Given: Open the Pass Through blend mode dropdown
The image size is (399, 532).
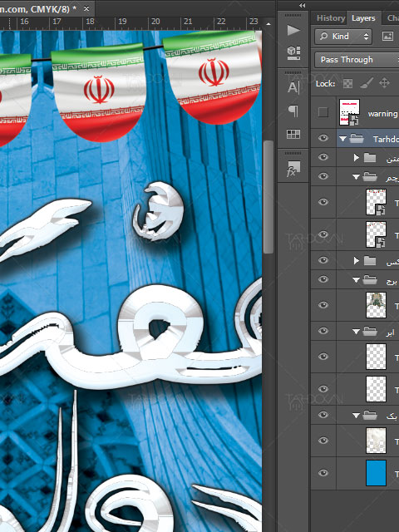Looking at the screenshot, I should [x=357, y=60].
